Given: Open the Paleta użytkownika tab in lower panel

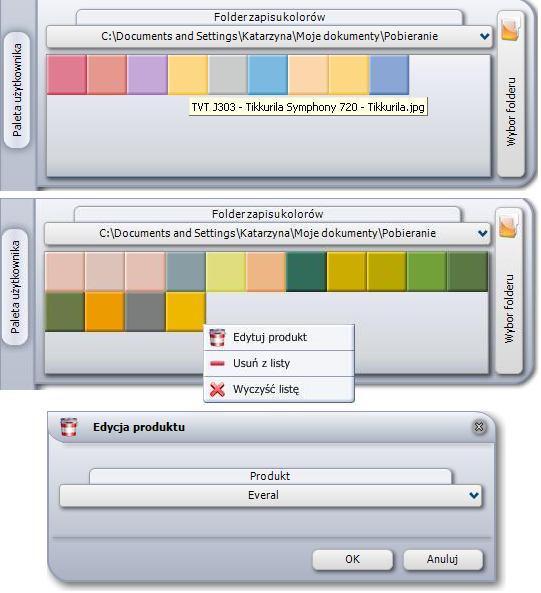Looking at the screenshot, I should click(x=15, y=287).
